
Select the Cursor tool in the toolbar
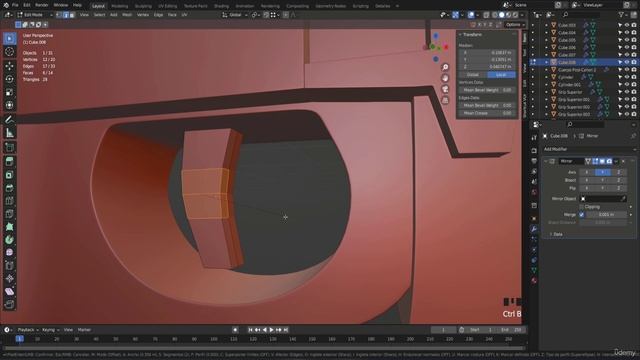[9, 51]
